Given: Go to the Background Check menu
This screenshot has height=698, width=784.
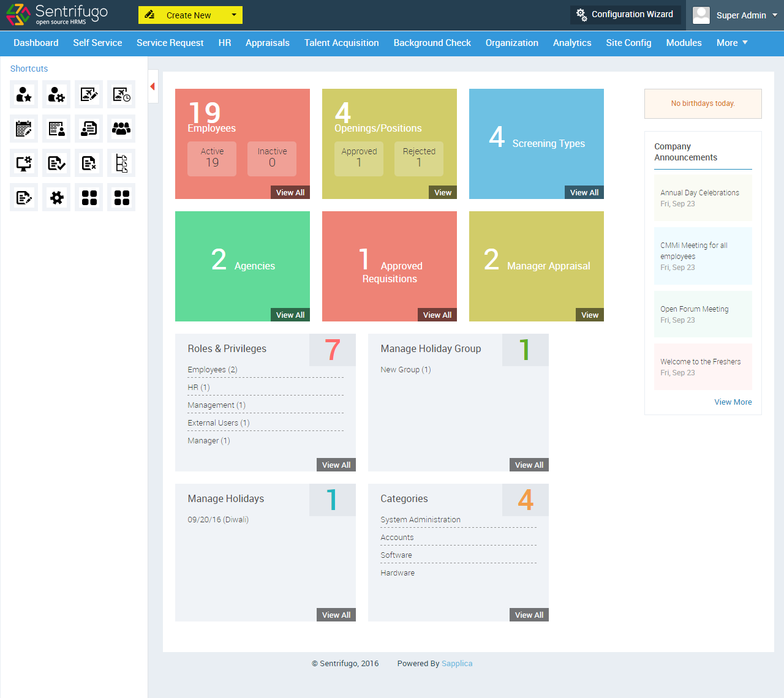Looking at the screenshot, I should (432, 43).
